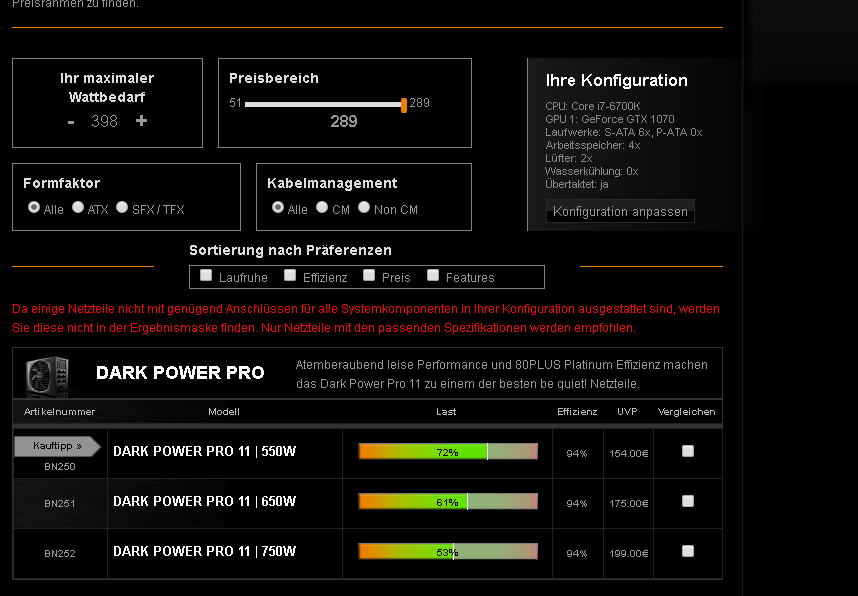Viewport: 858px width, 596px height.
Task: Click the Last column header
Action: point(446,412)
